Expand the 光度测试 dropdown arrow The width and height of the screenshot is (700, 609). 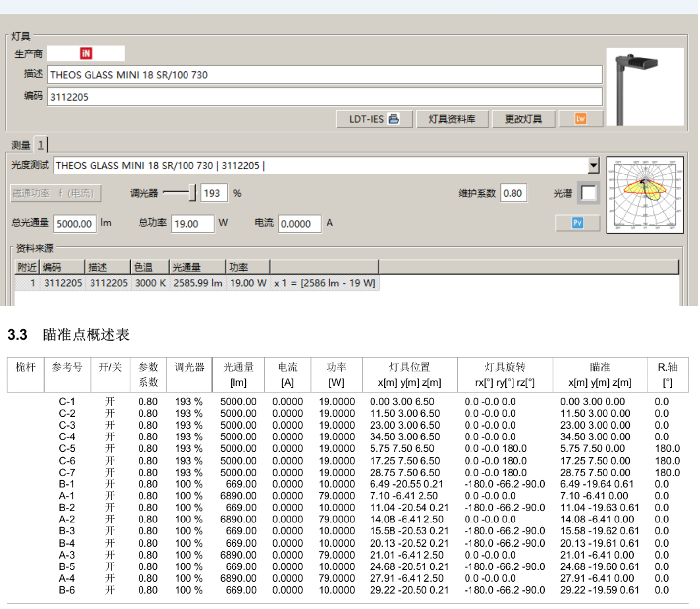(x=593, y=166)
